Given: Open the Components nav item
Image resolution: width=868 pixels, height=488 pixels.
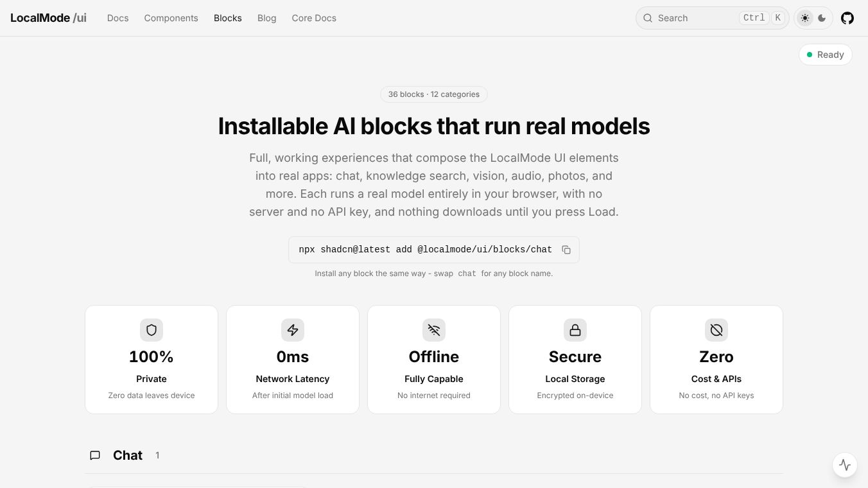Looking at the screenshot, I should coord(171,18).
